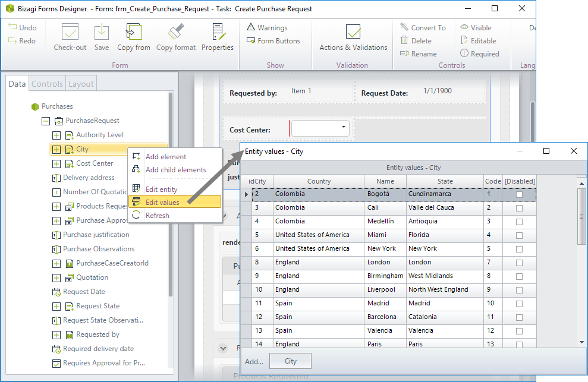Switch to the Layout tab
Screen dimensions: 588x382
81,84
